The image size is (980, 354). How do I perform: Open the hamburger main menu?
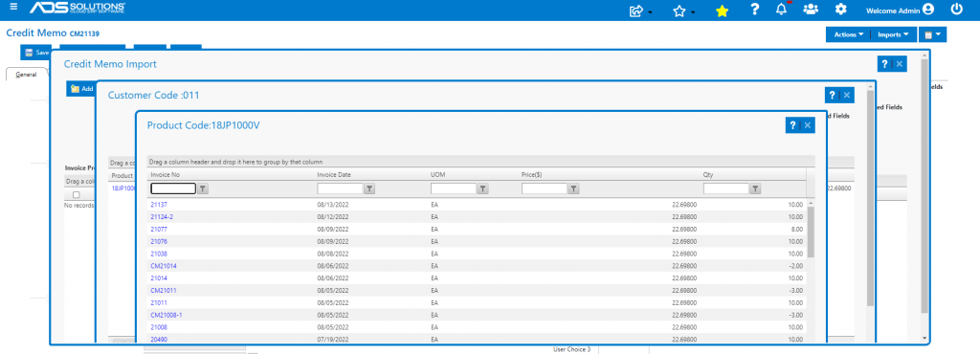coord(13,8)
